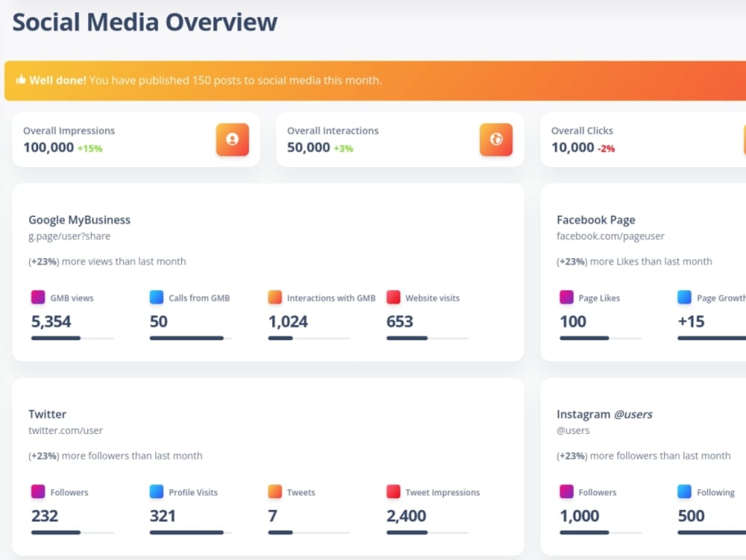Click the blue Instagram Following swatch
The image size is (746, 560).
pyautogui.click(x=684, y=491)
